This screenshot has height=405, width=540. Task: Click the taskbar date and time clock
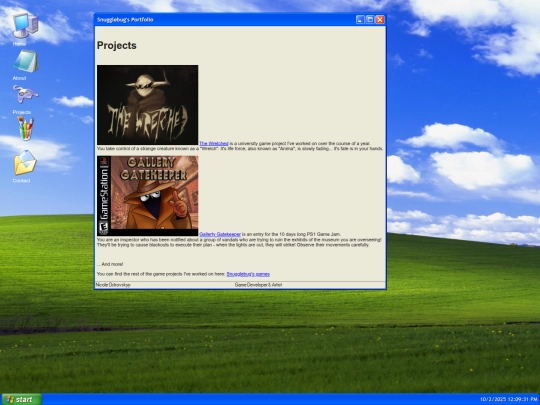(508, 399)
